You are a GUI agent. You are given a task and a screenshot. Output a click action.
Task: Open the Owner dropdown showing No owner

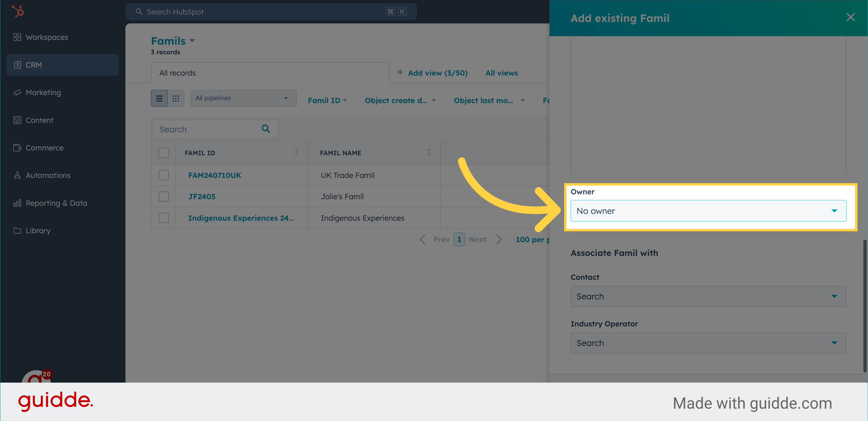pyautogui.click(x=708, y=211)
